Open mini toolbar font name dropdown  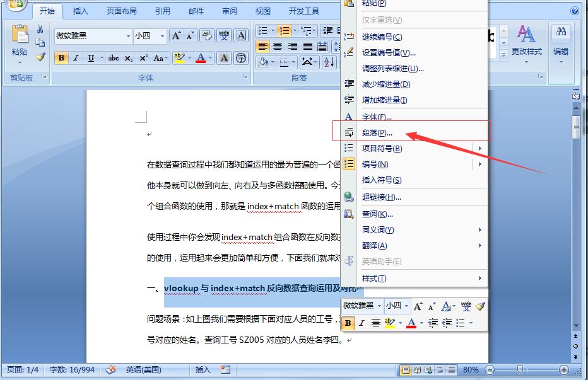(x=379, y=306)
